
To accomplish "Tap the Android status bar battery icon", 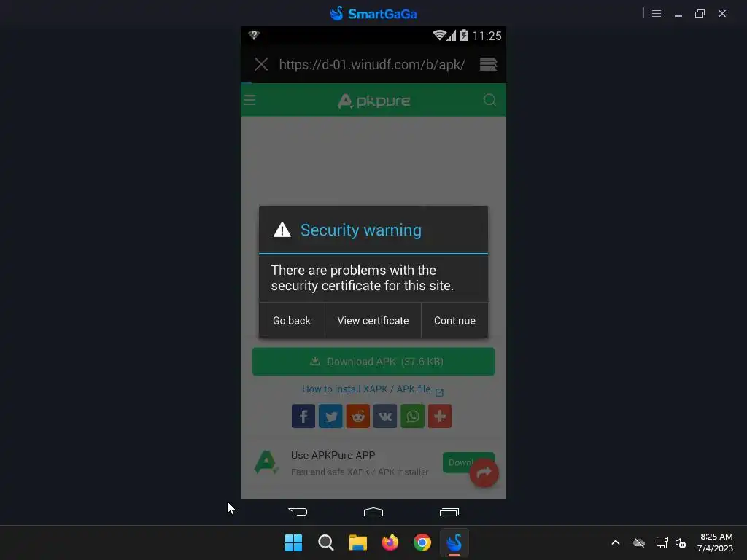I will pos(464,35).
